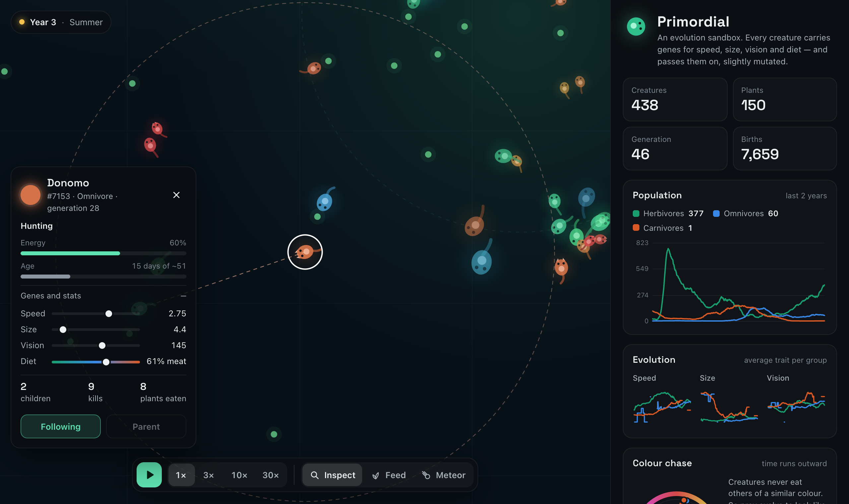Click the "Summer" season label

click(x=86, y=22)
